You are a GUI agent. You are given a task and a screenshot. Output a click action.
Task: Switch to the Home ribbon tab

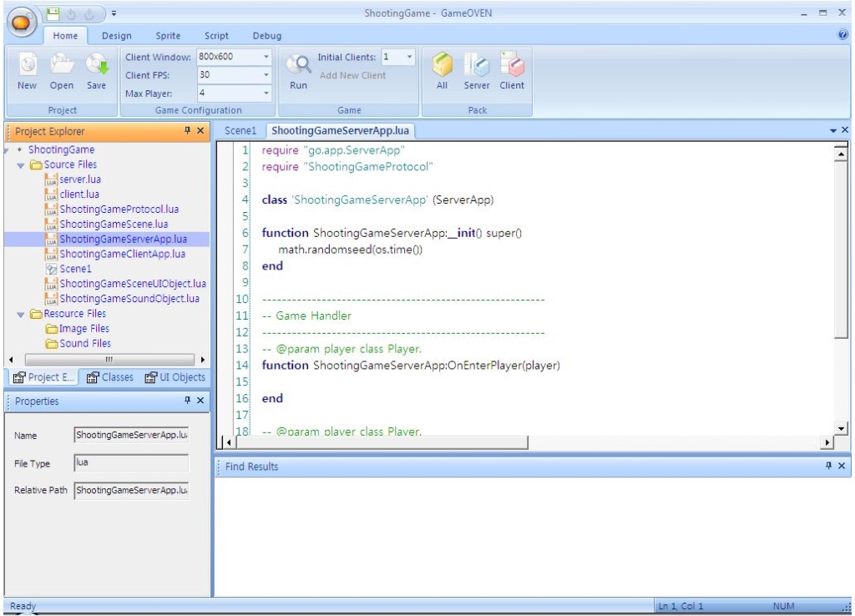(x=65, y=35)
